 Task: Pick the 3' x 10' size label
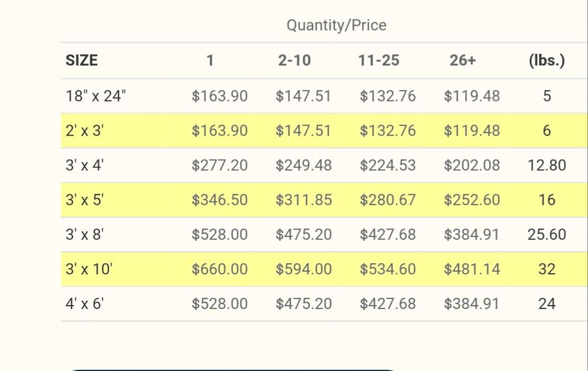tap(89, 269)
